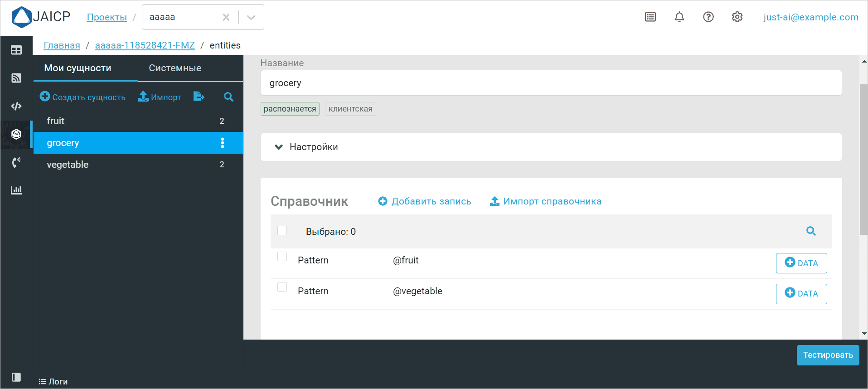Clear the selected project aaaaa

[x=226, y=17]
